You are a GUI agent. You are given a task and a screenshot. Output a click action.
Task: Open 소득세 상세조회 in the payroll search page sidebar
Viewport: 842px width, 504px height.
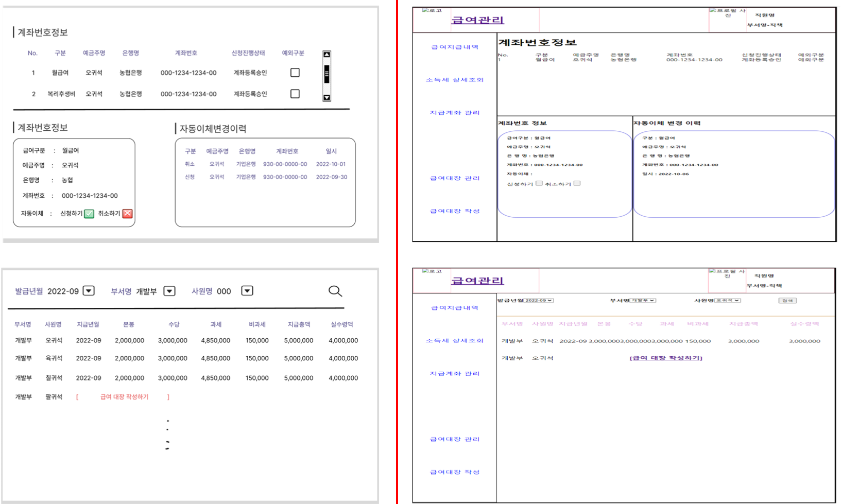coord(455,341)
